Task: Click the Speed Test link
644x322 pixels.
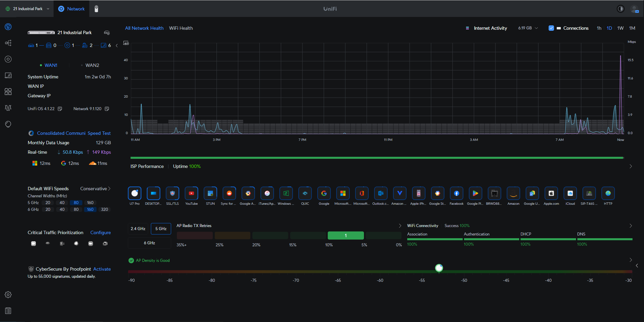Action: pyautogui.click(x=99, y=133)
